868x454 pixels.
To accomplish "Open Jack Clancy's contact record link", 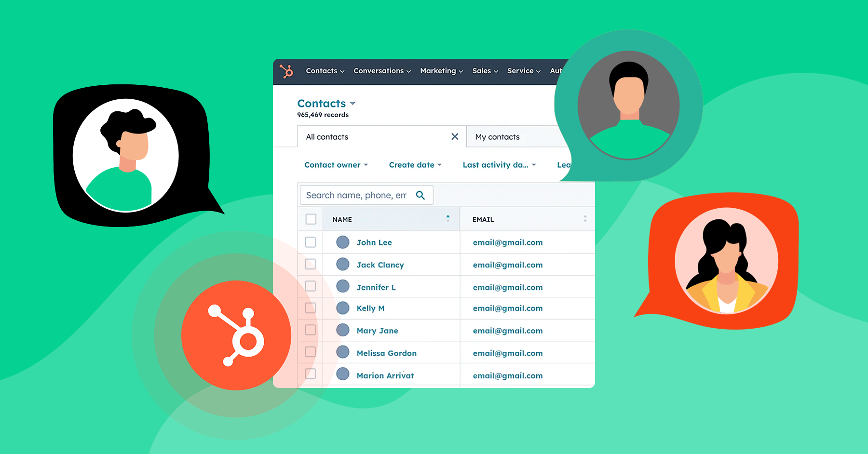I will pyautogui.click(x=380, y=265).
